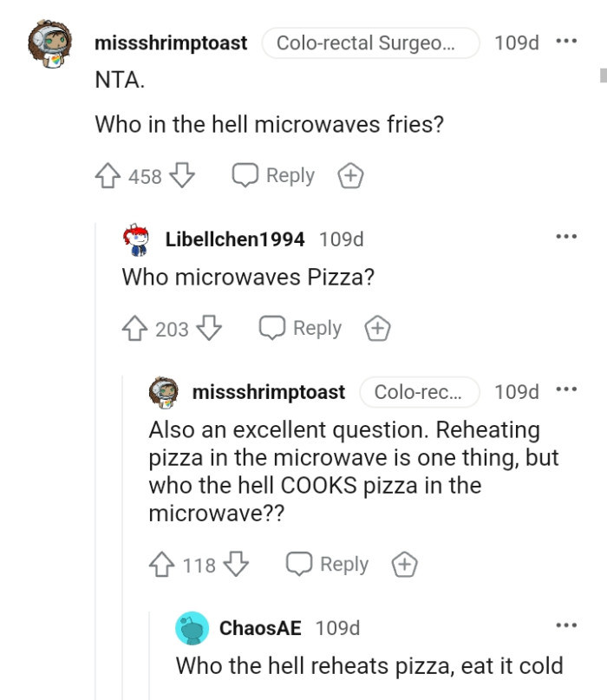
Task: Upvote missshrimptoast's NTA comment
Action: point(106,175)
